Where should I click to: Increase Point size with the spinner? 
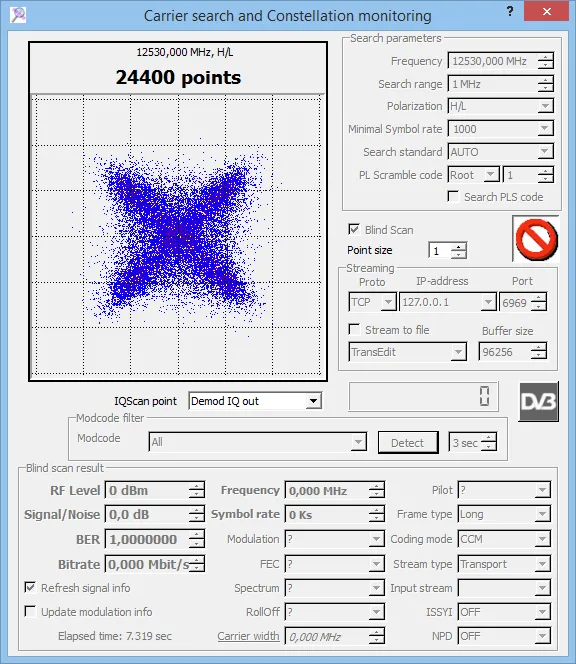pyautogui.click(x=459, y=246)
